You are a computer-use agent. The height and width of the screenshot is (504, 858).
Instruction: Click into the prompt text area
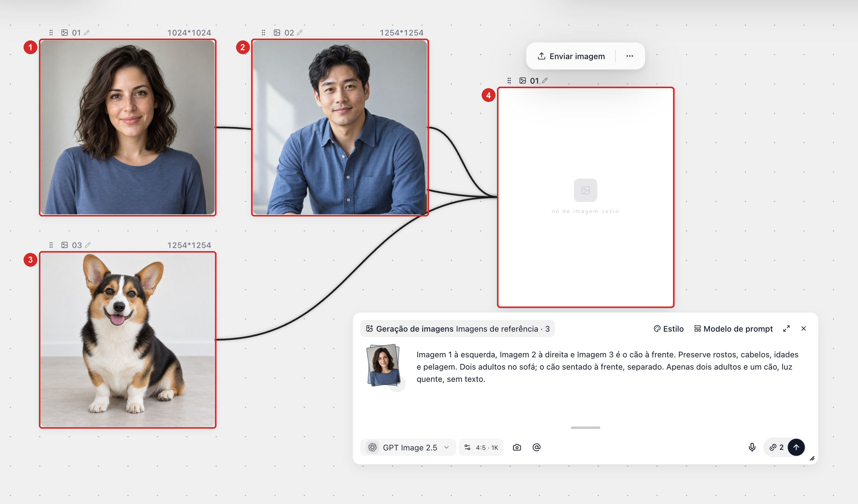point(607,367)
